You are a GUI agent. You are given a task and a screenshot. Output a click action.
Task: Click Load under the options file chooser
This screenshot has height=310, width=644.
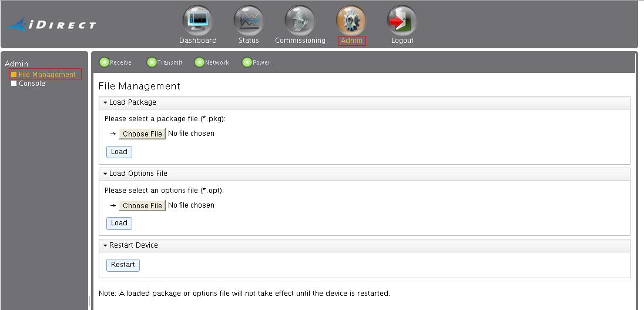tap(119, 223)
